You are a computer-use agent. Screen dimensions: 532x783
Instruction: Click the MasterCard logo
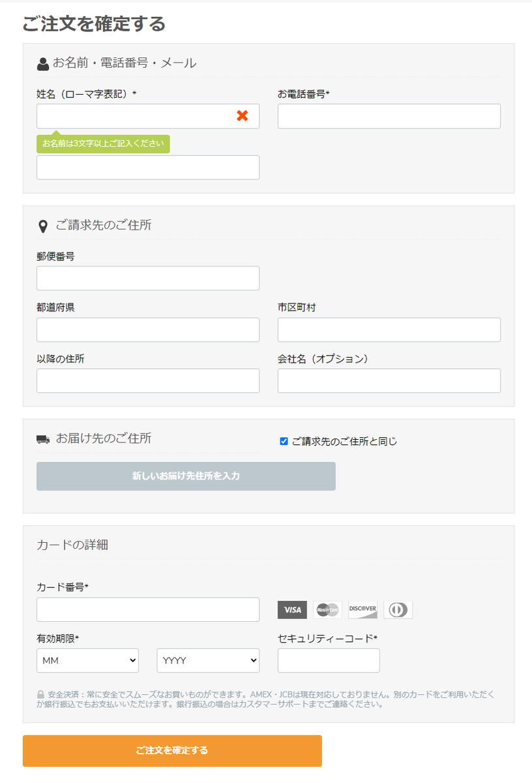327,609
